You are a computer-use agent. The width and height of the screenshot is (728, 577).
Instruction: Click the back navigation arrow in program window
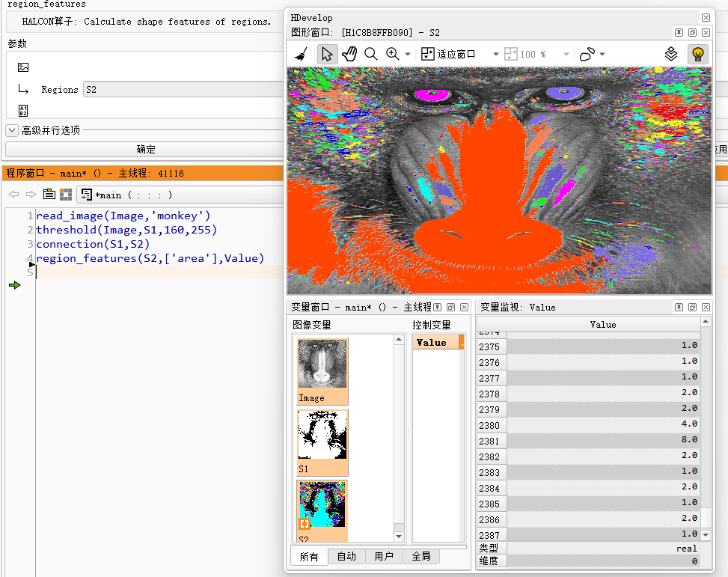coord(13,194)
